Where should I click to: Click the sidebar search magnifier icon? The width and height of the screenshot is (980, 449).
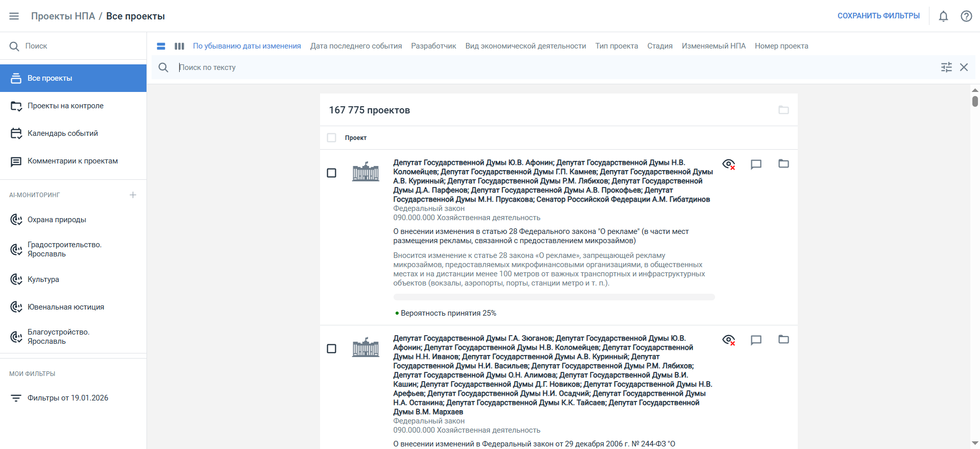pos(14,46)
